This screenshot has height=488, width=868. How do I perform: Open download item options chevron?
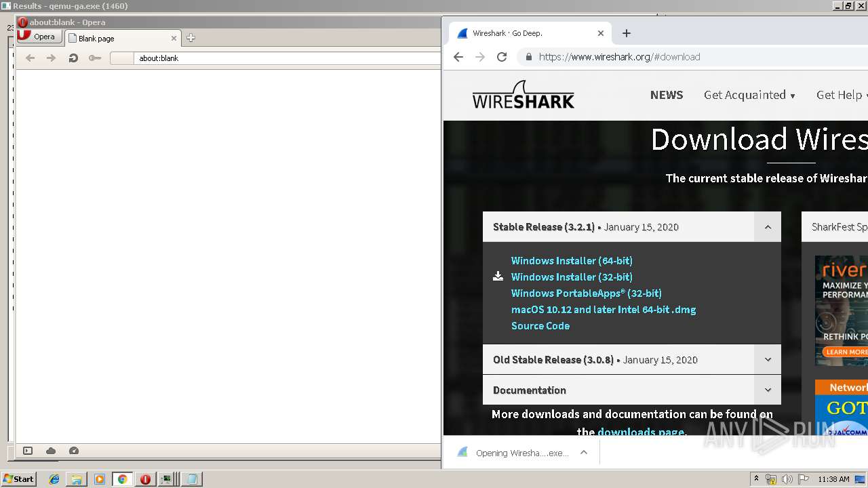coord(584,453)
